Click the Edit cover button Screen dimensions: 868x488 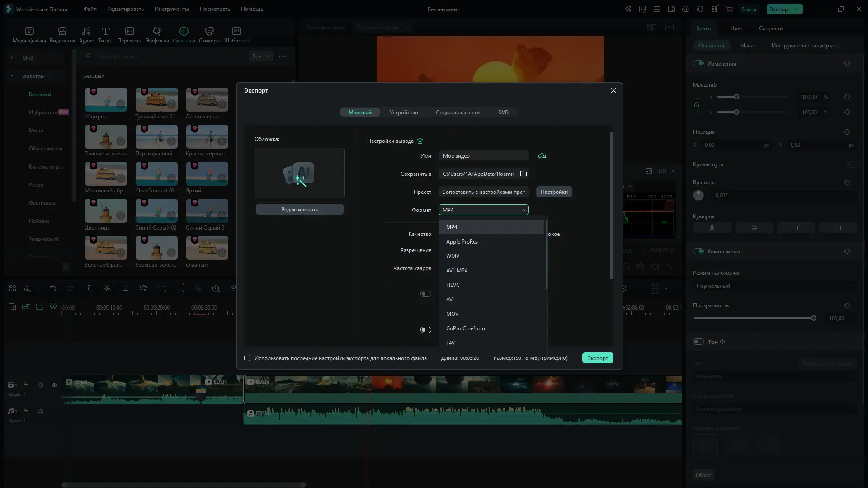pyautogui.click(x=299, y=210)
